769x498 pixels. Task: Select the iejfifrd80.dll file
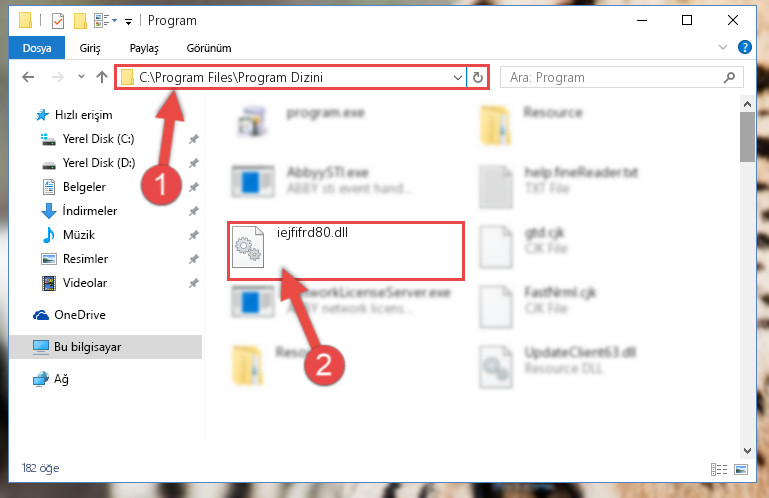click(x=345, y=251)
